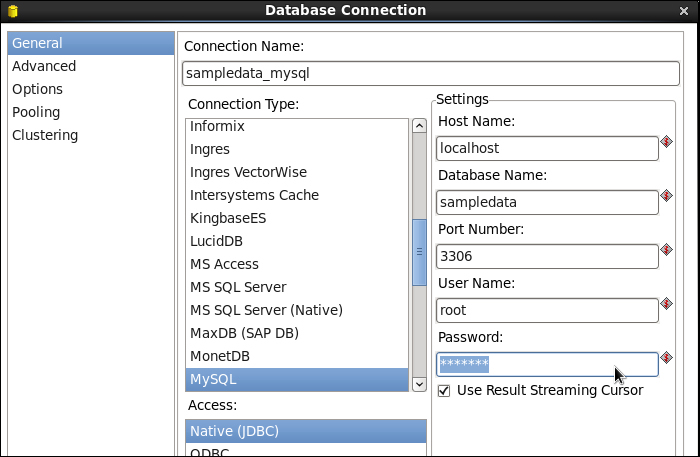Click the variable icon beside Password

[667, 358]
